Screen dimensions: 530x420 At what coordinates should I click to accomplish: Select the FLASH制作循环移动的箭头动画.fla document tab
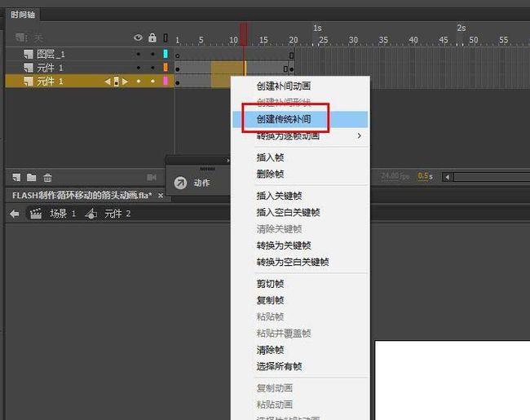(82, 196)
